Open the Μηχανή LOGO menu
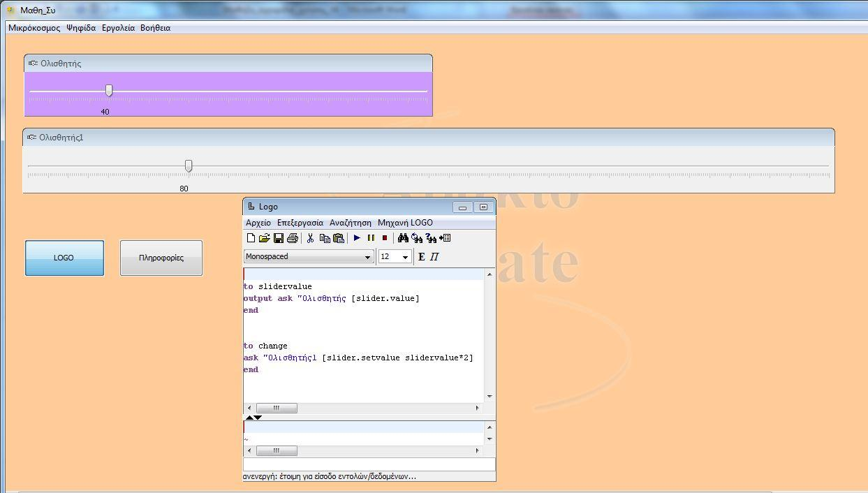Image resolution: width=868 pixels, height=493 pixels. click(405, 223)
